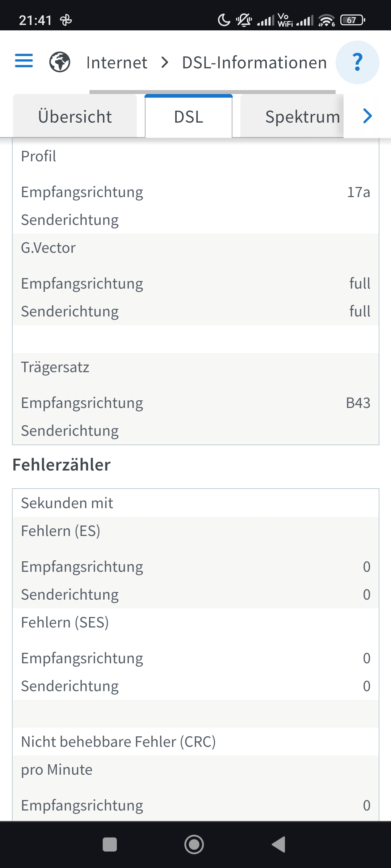Tap the muted bell status icon
Screen dimensions: 391x868
(244, 20)
